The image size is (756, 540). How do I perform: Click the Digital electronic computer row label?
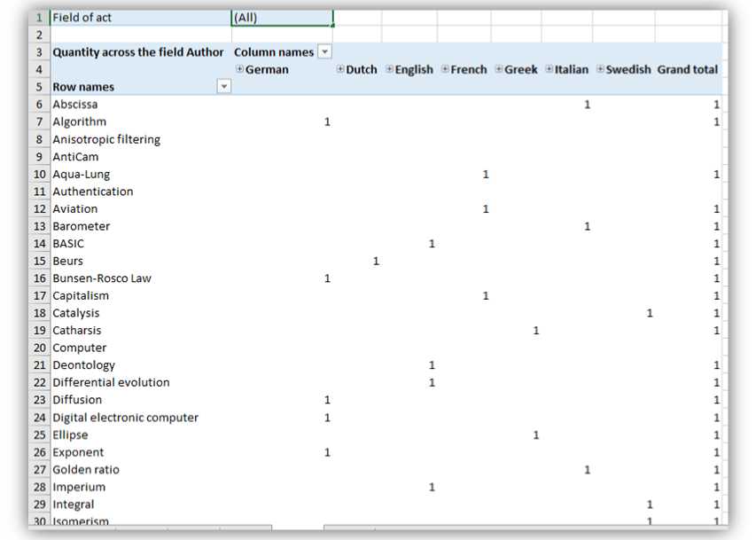(x=125, y=418)
